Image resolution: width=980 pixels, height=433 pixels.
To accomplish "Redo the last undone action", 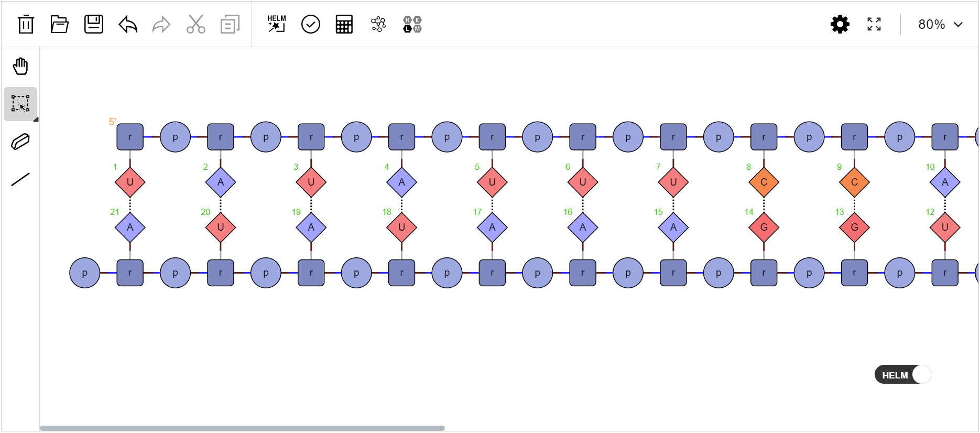I will pos(161,24).
